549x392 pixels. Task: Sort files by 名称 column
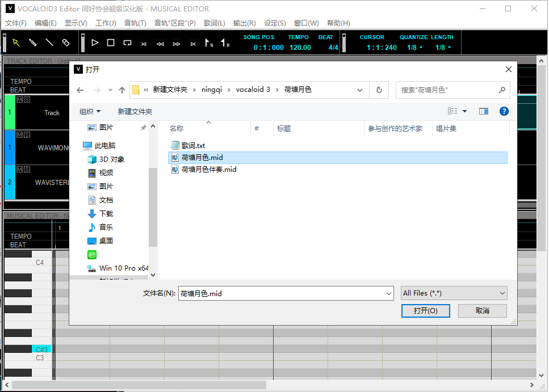click(x=177, y=129)
